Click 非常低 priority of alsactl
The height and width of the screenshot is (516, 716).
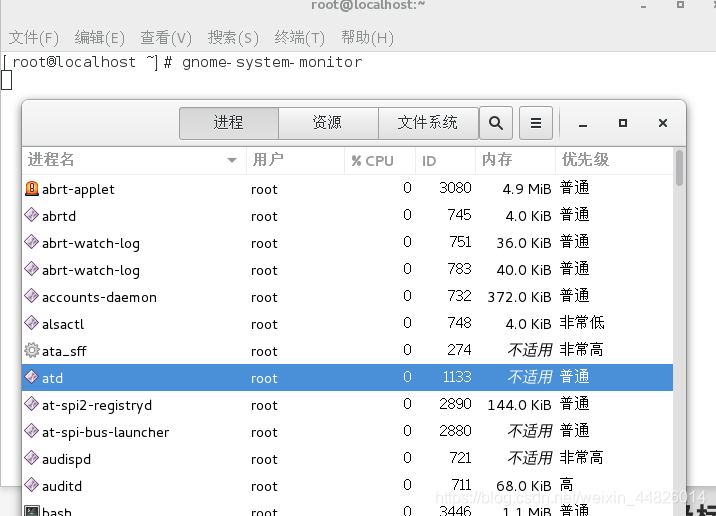tap(582, 323)
